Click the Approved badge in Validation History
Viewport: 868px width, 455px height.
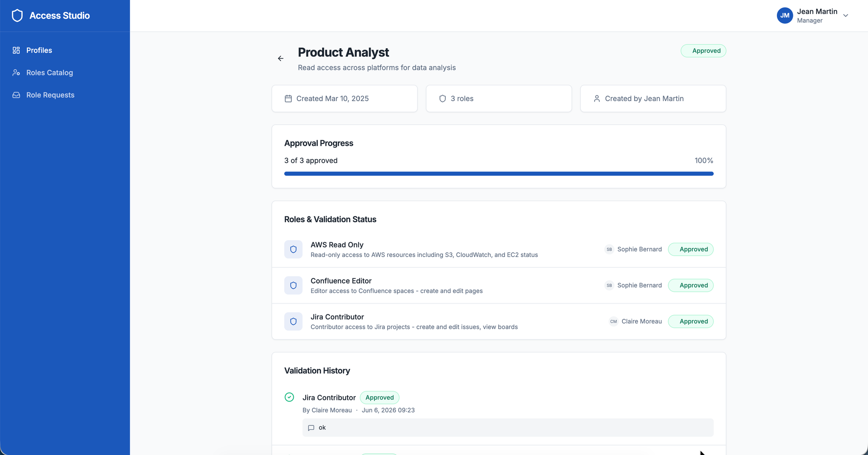pyautogui.click(x=380, y=397)
